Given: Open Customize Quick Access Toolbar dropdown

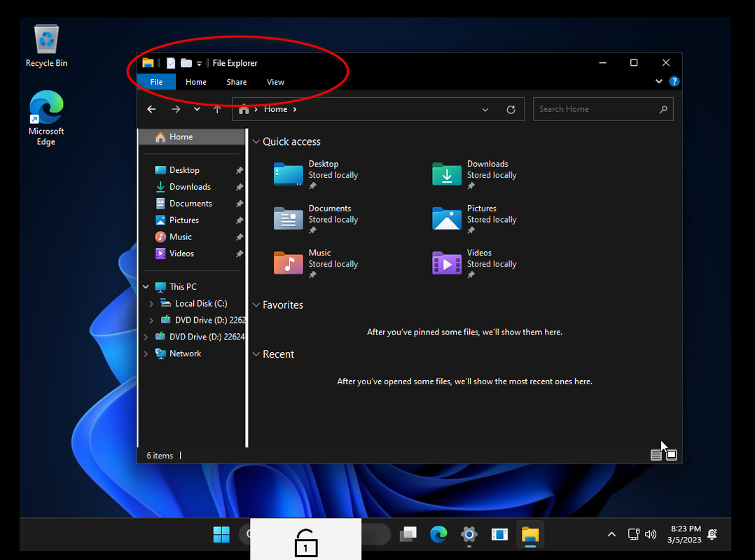Looking at the screenshot, I should pyautogui.click(x=199, y=64).
